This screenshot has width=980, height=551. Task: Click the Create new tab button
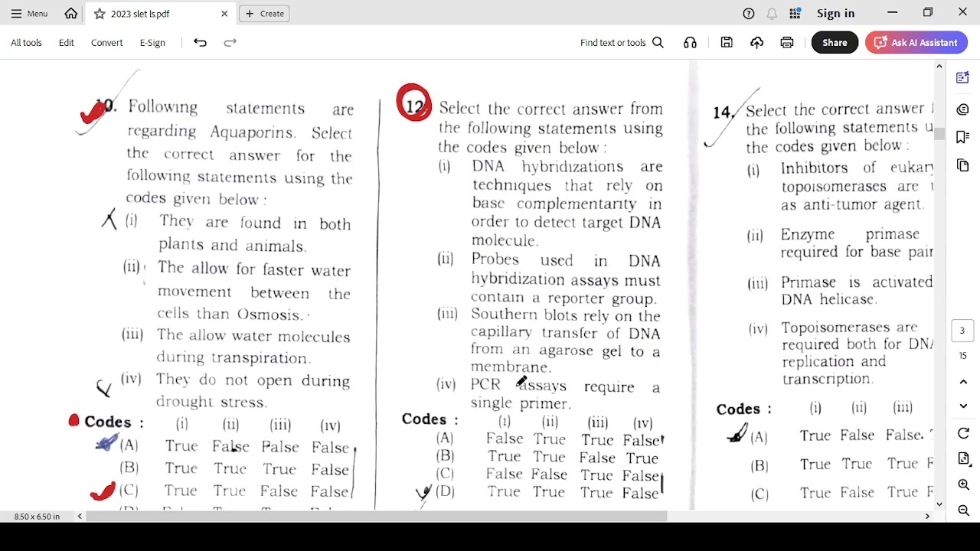click(264, 14)
